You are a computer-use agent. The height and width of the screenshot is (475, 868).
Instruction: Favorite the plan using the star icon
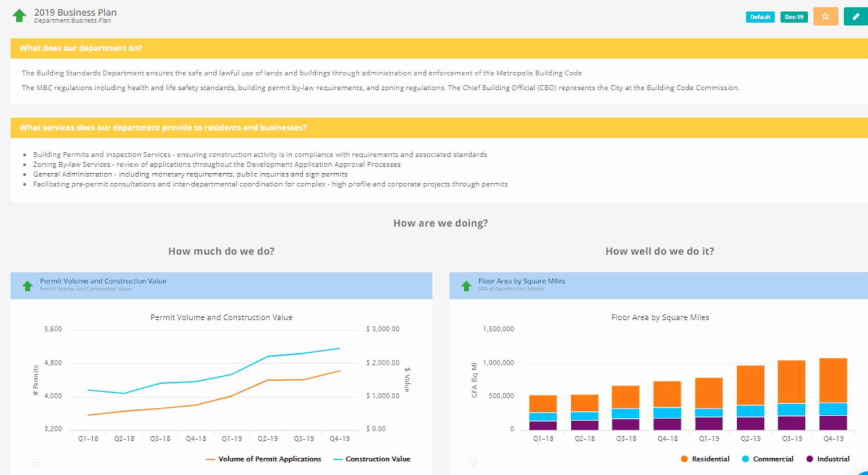tap(825, 16)
